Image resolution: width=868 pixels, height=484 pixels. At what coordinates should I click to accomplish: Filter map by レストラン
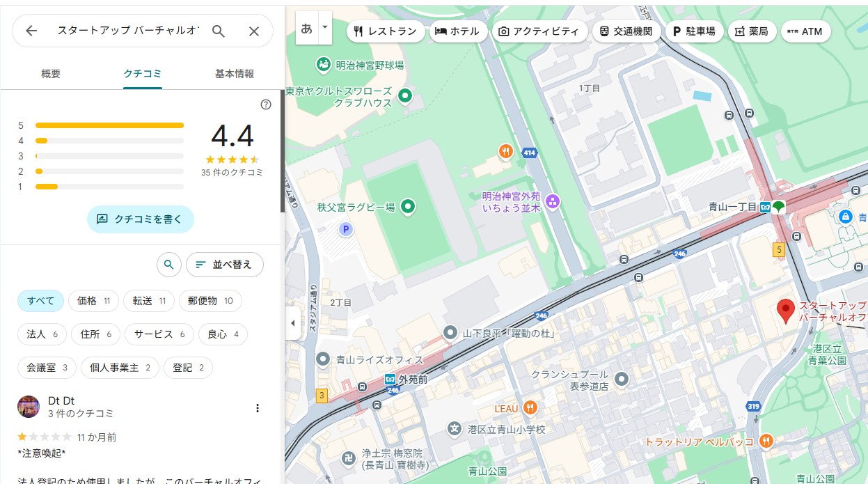pos(385,31)
